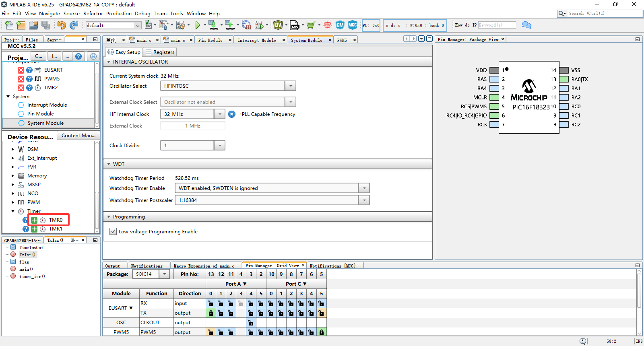Click the Open Project folder icon

click(33, 25)
